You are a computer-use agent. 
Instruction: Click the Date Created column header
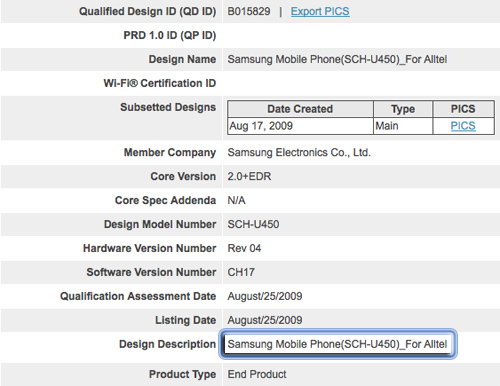coord(300,109)
